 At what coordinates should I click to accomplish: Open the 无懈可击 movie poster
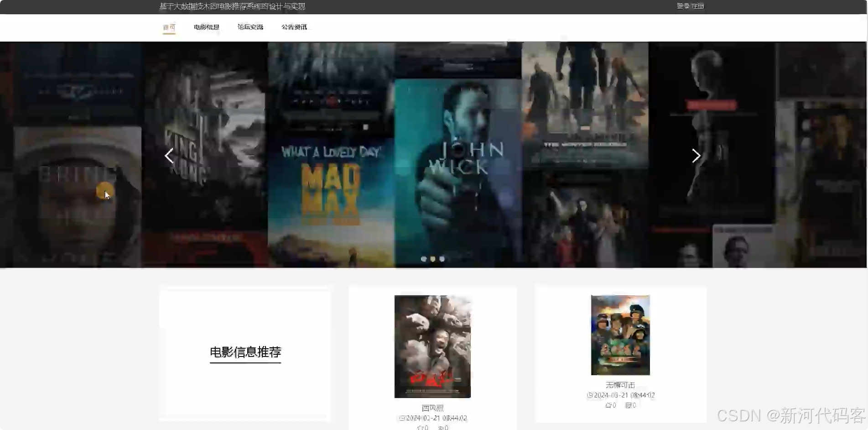(x=620, y=335)
